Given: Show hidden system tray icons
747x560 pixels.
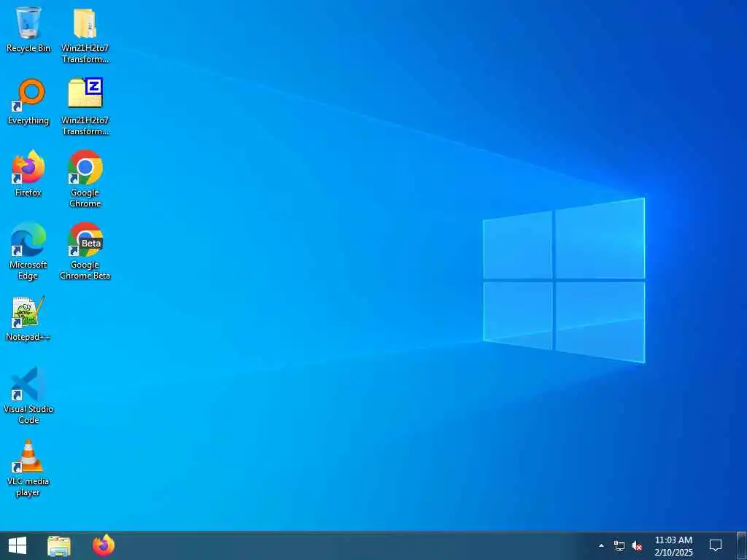Looking at the screenshot, I should 601,545.
